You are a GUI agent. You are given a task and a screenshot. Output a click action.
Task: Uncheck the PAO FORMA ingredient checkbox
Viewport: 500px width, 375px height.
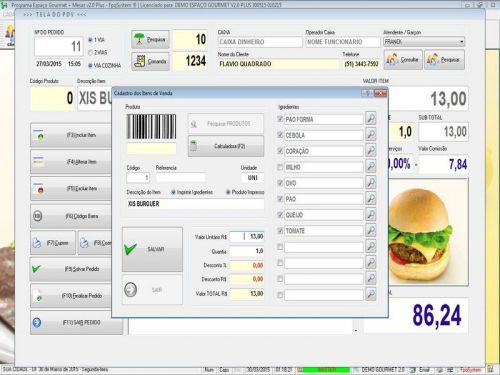point(280,119)
